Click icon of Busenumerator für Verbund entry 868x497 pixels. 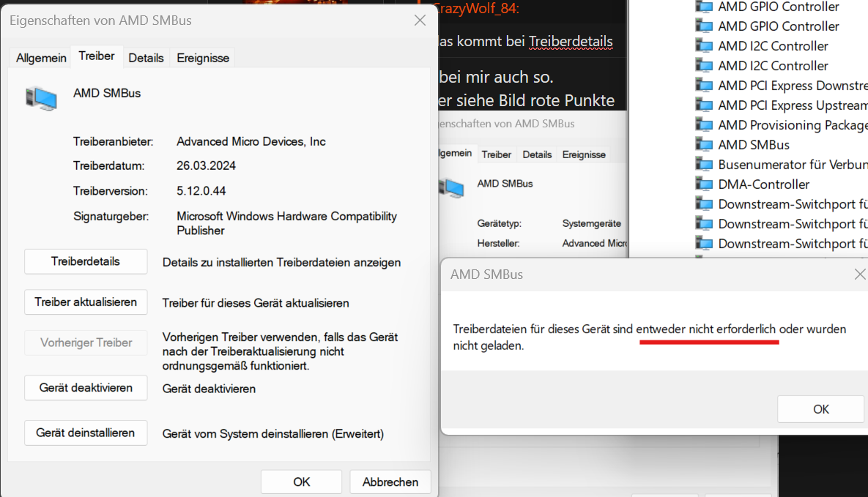[x=704, y=165]
